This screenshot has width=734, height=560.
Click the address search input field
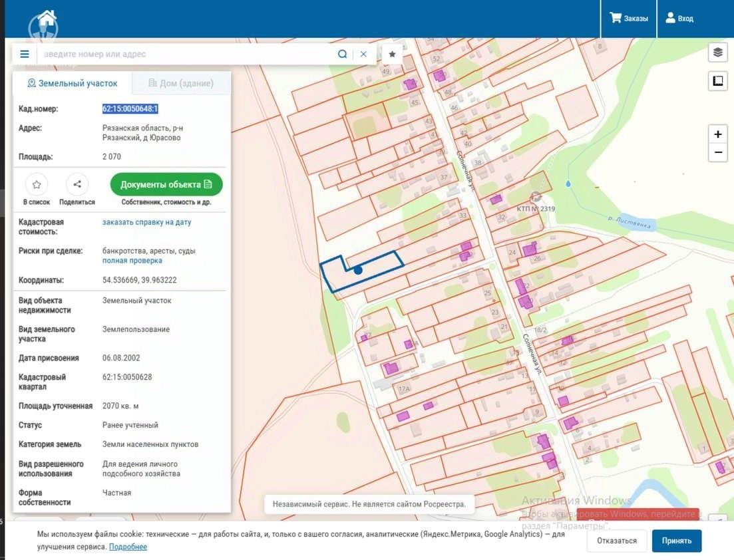pos(187,55)
